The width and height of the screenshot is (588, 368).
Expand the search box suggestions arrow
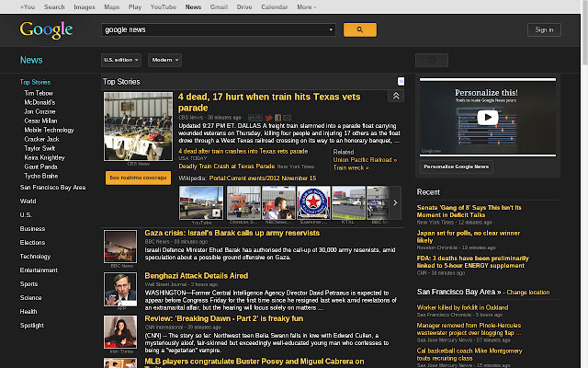click(331, 29)
